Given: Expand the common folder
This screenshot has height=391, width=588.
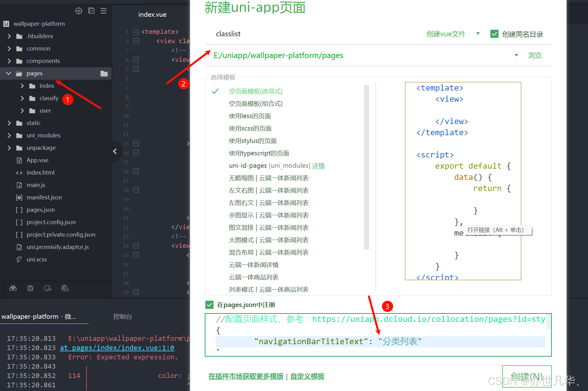Looking at the screenshot, I should (9, 49).
